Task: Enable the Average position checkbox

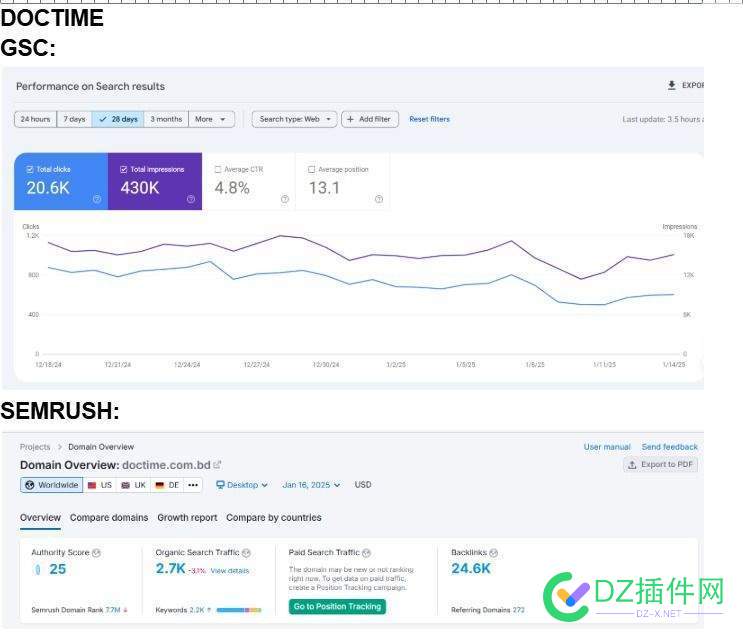Action: tap(312, 169)
